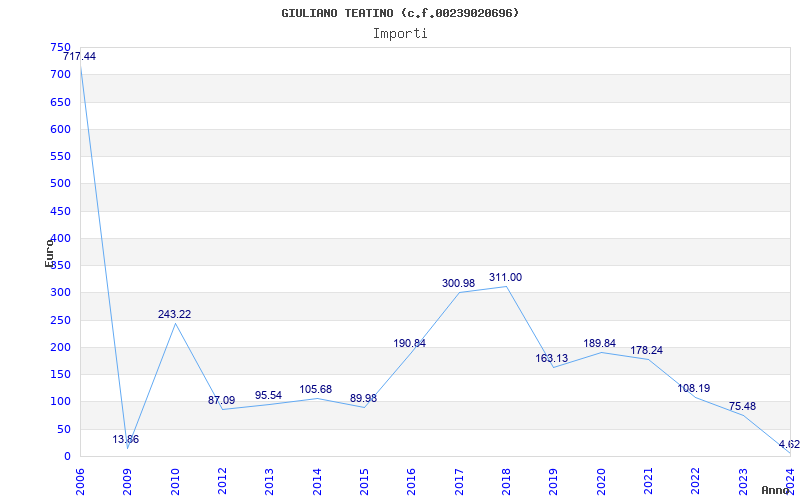Viewport: 800px width, 500px height.
Task: Click the 500 tick on Euro axis
Action: tap(60, 184)
